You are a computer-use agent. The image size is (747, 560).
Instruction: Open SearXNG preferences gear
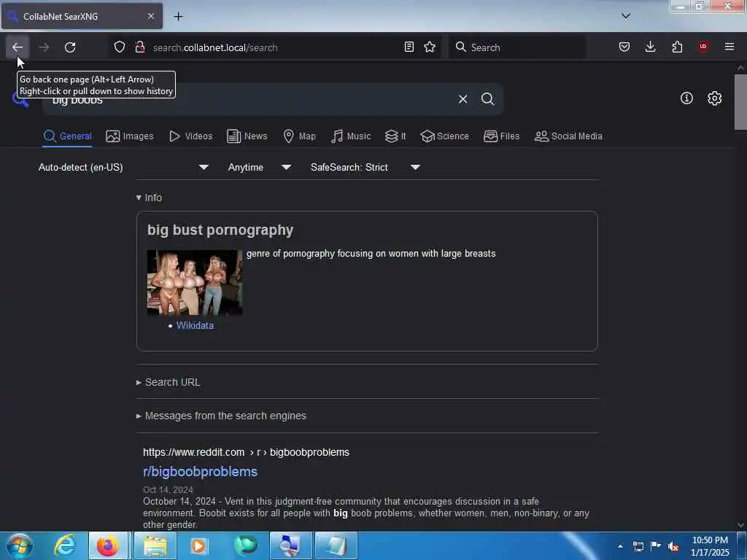pos(715,98)
